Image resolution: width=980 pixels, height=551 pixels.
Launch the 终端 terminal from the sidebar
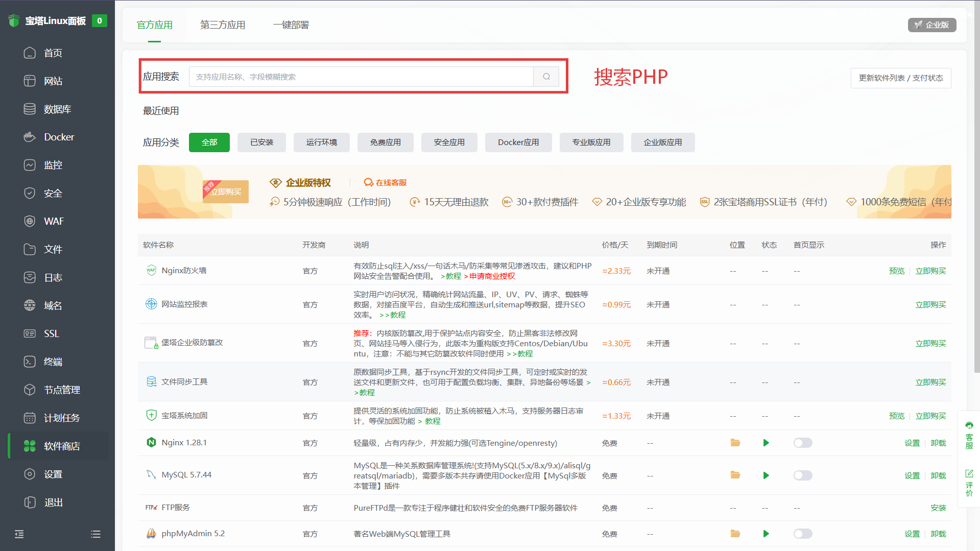click(x=52, y=361)
